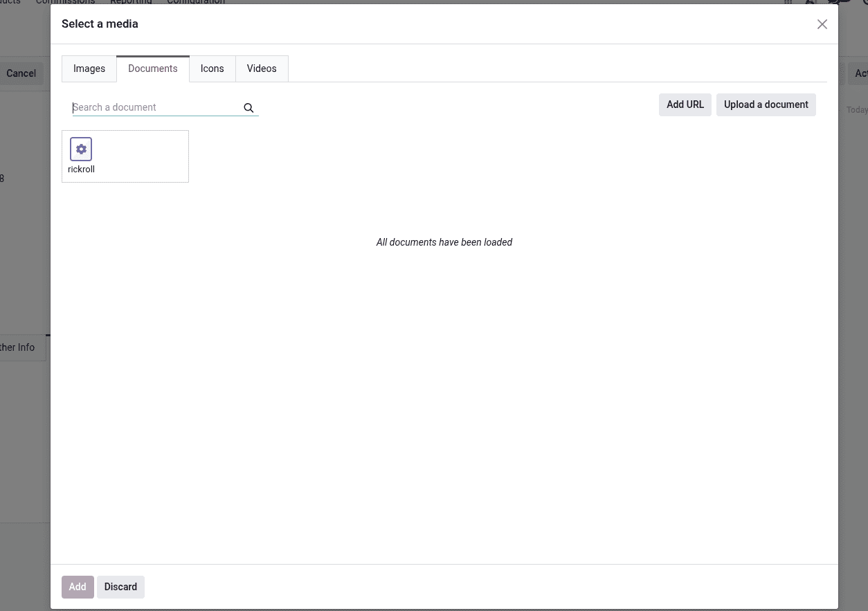Image resolution: width=868 pixels, height=611 pixels.
Task: Close the Select a media dialog with the X
Action: pyautogui.click(x=822, y=24)
